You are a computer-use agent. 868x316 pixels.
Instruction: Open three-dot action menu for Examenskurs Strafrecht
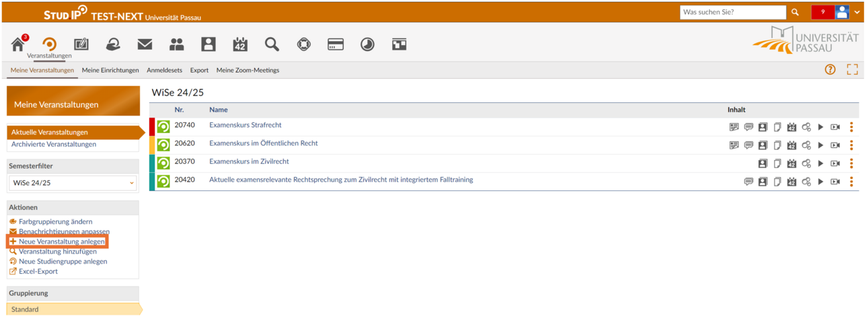pyautogui.click(x=851, y=126)
